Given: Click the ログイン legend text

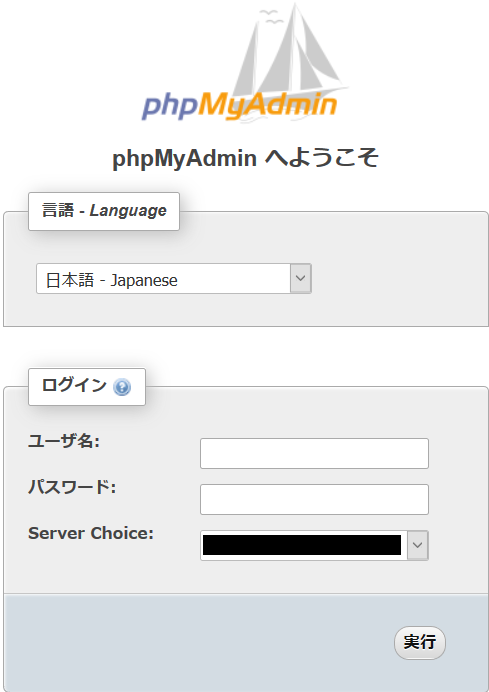Looking at the screenshot, I should (x=74, y=385).
